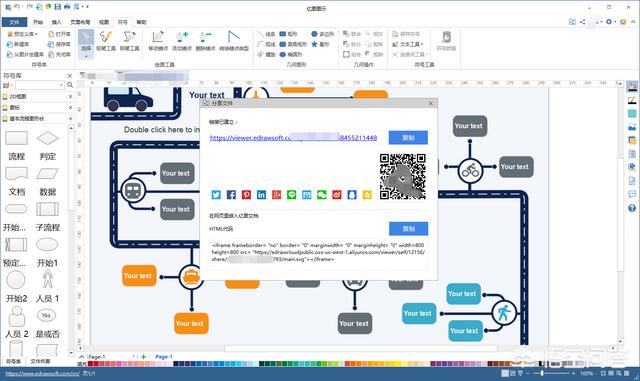The width and height of the screenshot is (640, 381).
Task: Share to Qzone yellow star icon
Action: pos(367,195)
